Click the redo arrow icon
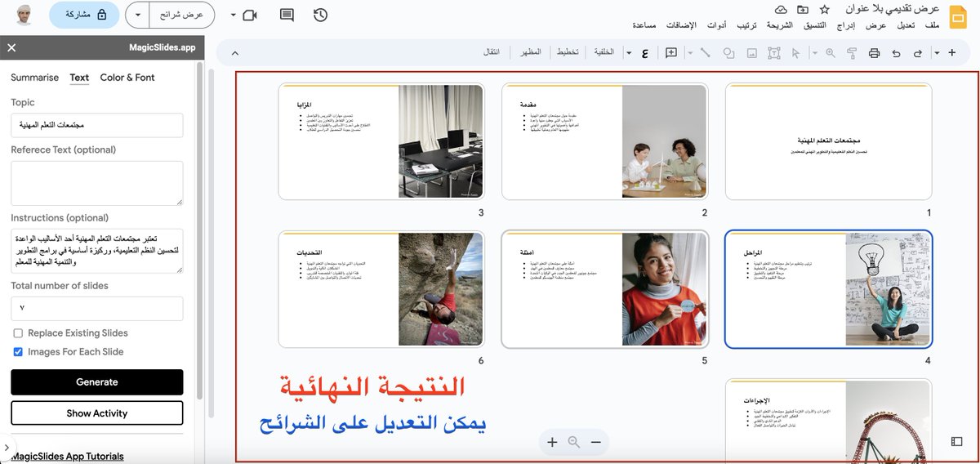The width and height of the screenshot is (980, 464). pyautogui.click(x=917, y=53)
